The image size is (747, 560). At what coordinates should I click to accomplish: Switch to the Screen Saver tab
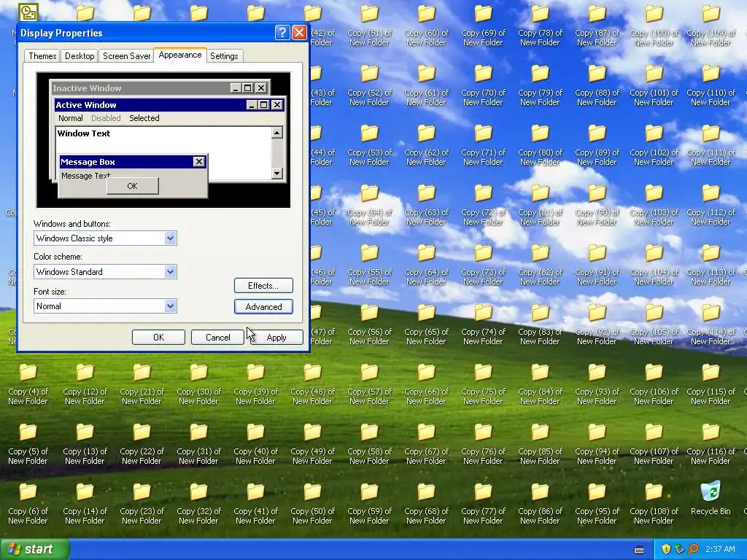tap(126, 56)
